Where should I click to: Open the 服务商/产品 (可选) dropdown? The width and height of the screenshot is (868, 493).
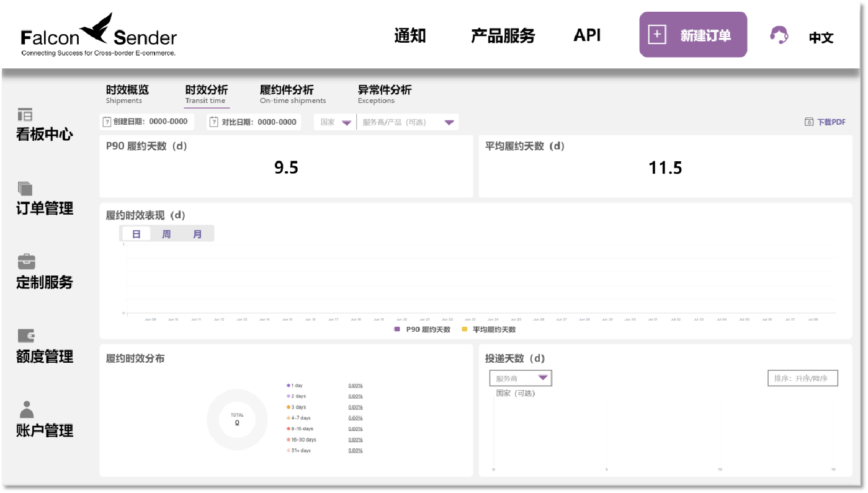click(449, 123)
